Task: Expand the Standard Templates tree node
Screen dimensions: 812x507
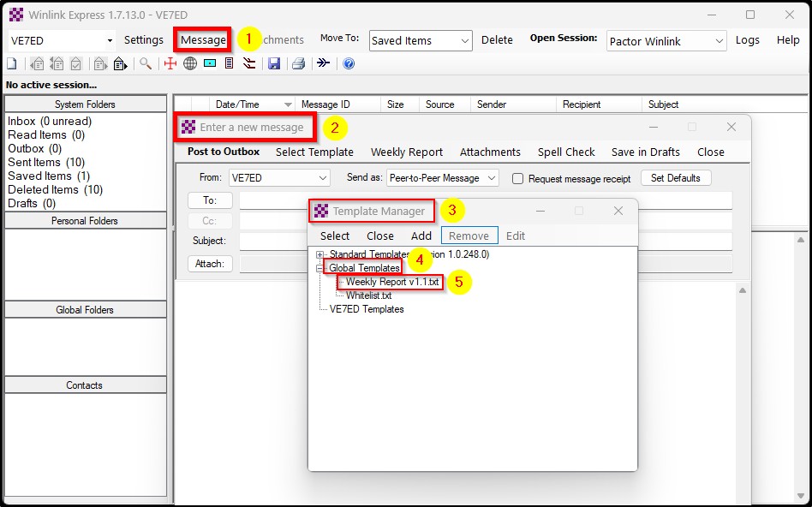Action: pyautogui.click(x=320, y=254)
